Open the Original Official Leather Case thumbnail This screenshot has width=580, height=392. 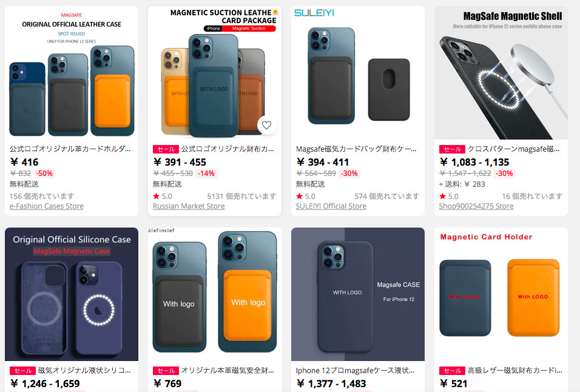tap(72, 73)
